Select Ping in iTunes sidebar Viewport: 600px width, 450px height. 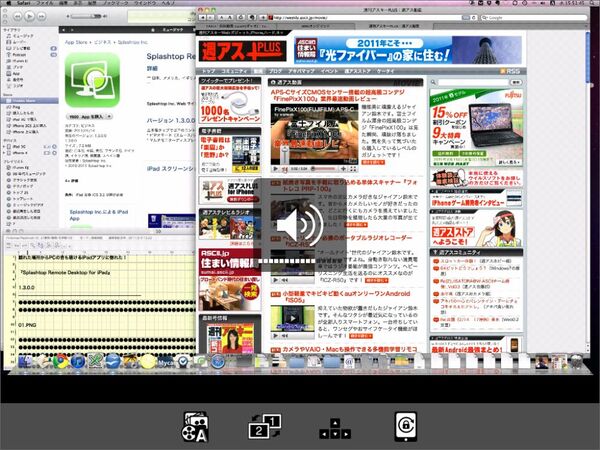(x=16, y=107)
